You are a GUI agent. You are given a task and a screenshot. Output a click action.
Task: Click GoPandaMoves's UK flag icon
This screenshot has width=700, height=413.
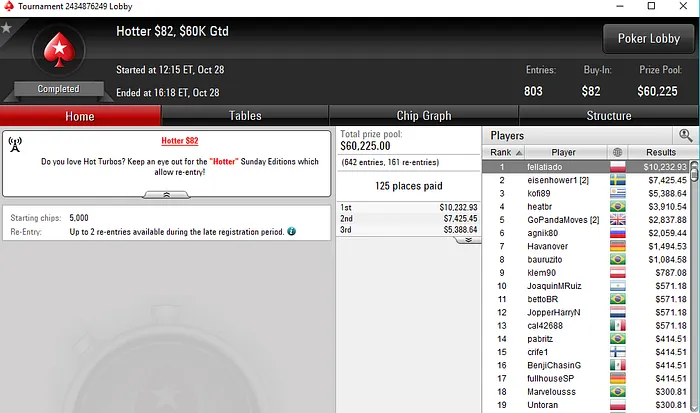[618, 220]
